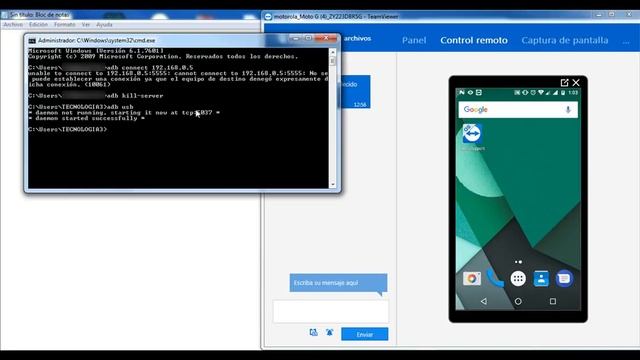Open the Archivo menu in Bloc de notas

click(13, 24)
